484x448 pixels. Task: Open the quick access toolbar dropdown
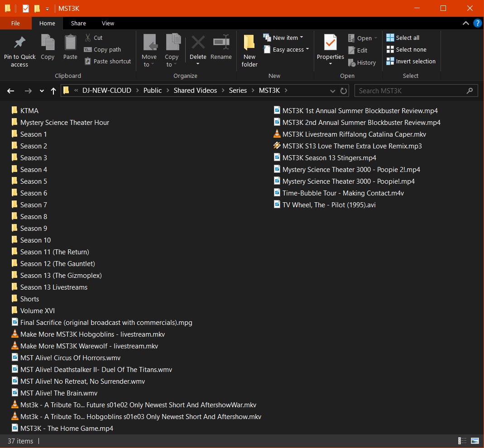47,9
